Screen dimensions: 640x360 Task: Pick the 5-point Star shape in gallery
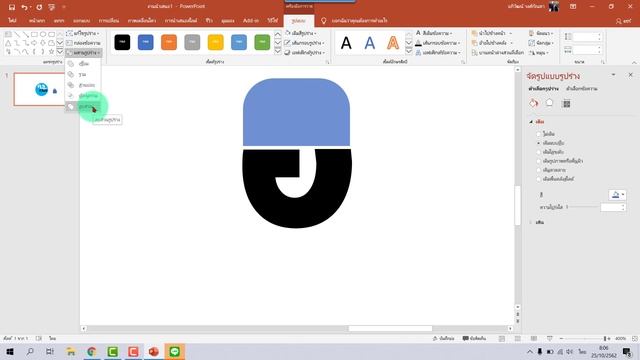pyautogui.click(x=51, y=51)
